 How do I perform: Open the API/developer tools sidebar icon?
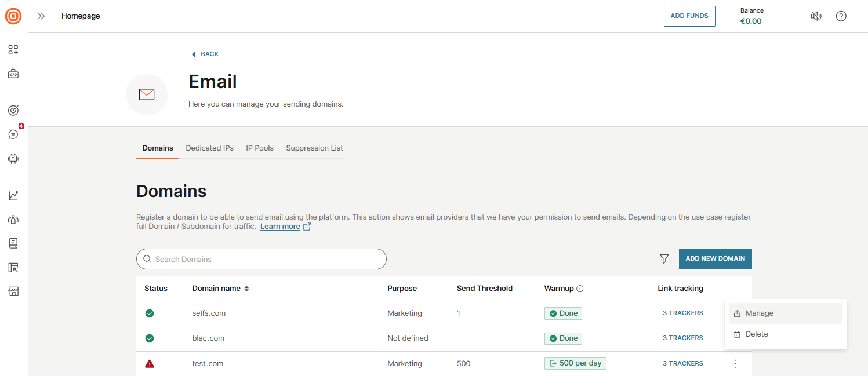pos(13,74)
